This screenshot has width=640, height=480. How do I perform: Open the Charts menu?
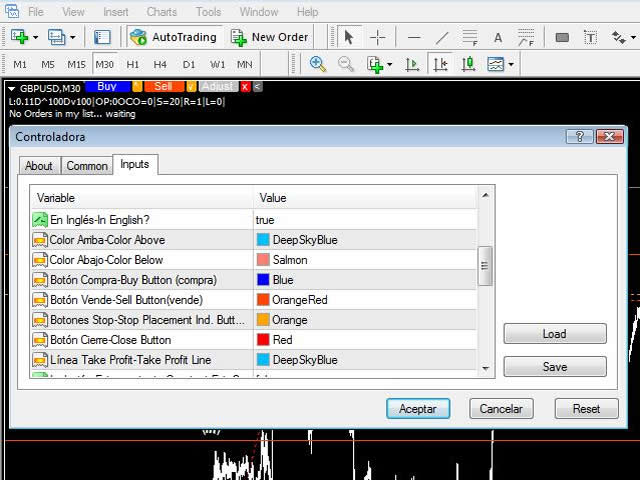tap(162, 12)
